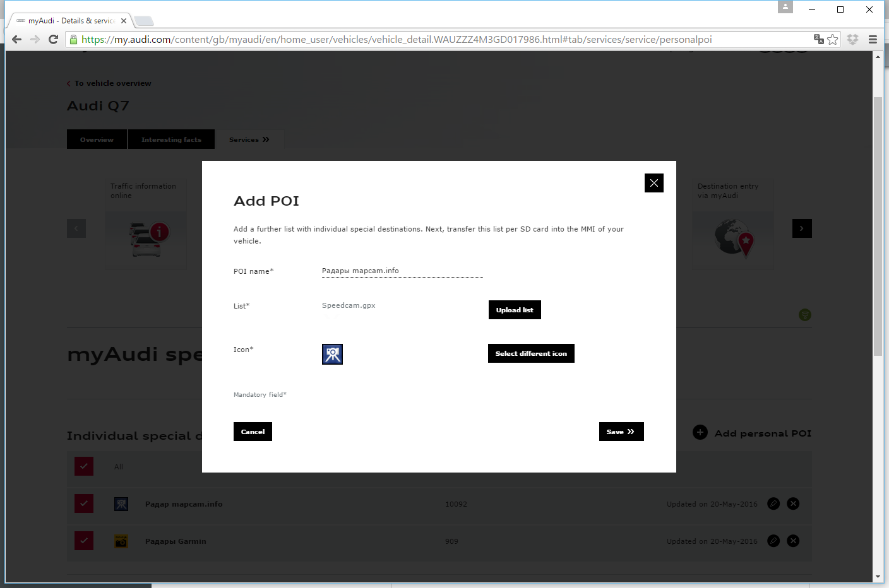Image resolution: width=889 pixels, height=588 pixels.
Task: Click the speed camera icon preview
Action: coord(332,354)
